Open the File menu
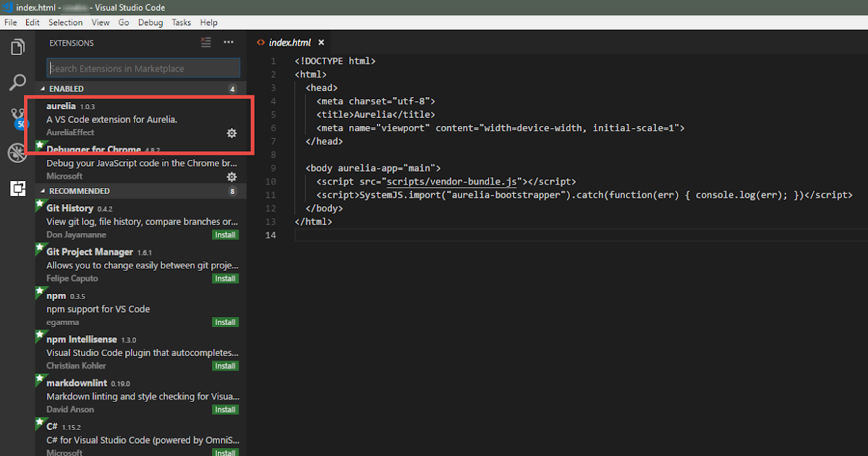Viewport: 868px width, 456px height. point(11,22)
